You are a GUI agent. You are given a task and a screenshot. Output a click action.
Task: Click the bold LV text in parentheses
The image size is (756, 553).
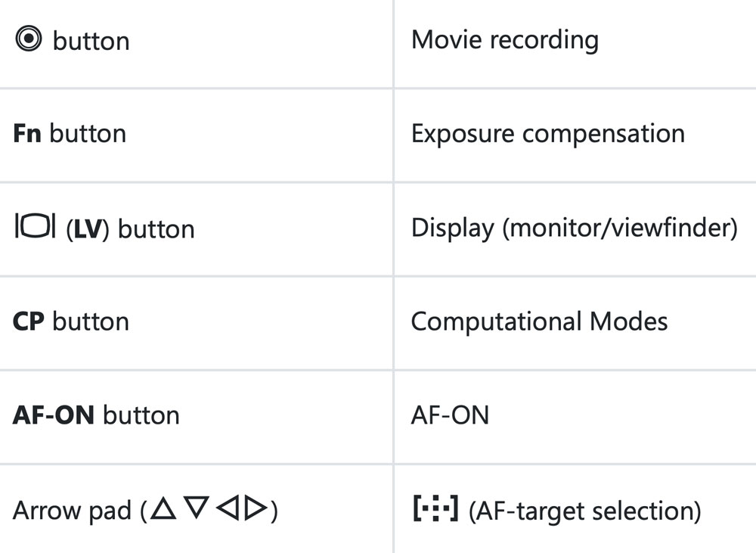(x=88, y=228)
